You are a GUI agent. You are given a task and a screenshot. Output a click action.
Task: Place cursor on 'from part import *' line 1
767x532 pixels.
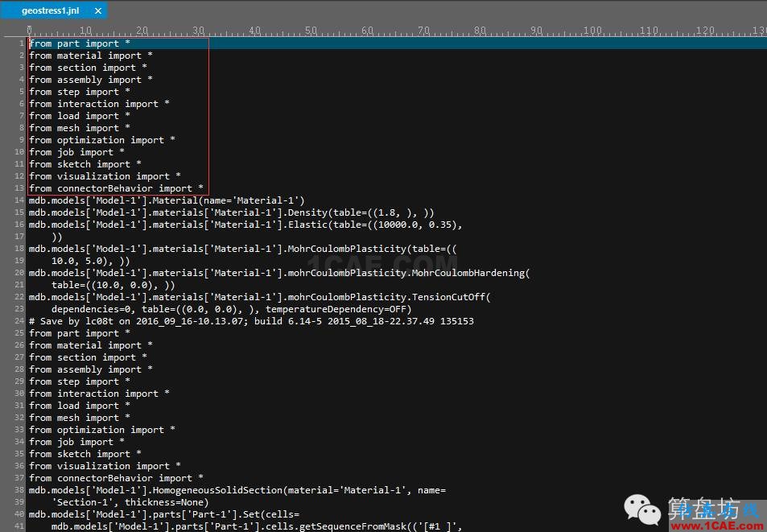click(x=79, y=43)
